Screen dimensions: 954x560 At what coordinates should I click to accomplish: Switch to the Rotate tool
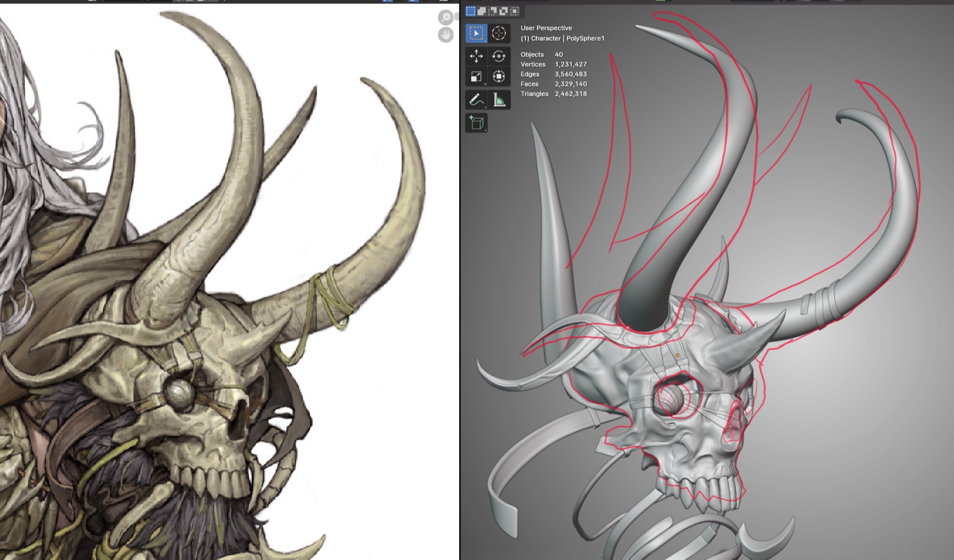point(499,56)
